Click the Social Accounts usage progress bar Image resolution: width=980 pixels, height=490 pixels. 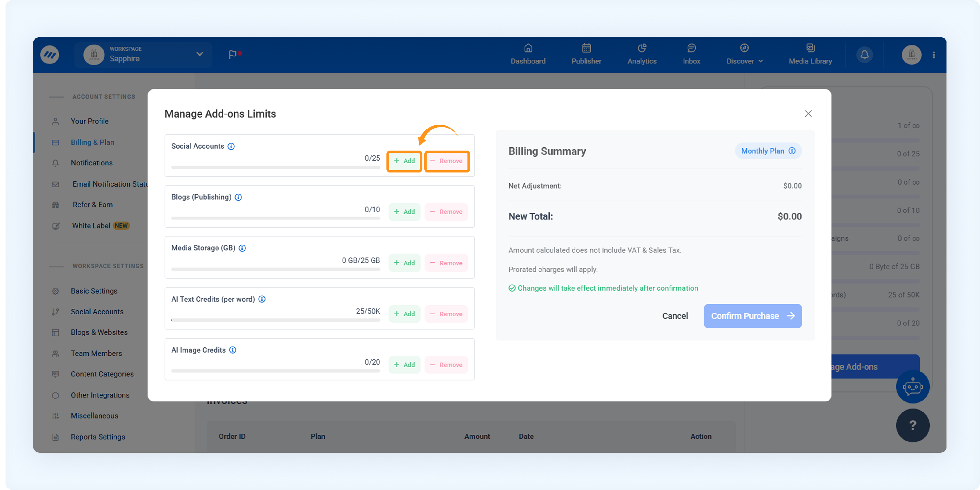pyautogui.click(x=275, y=167)
